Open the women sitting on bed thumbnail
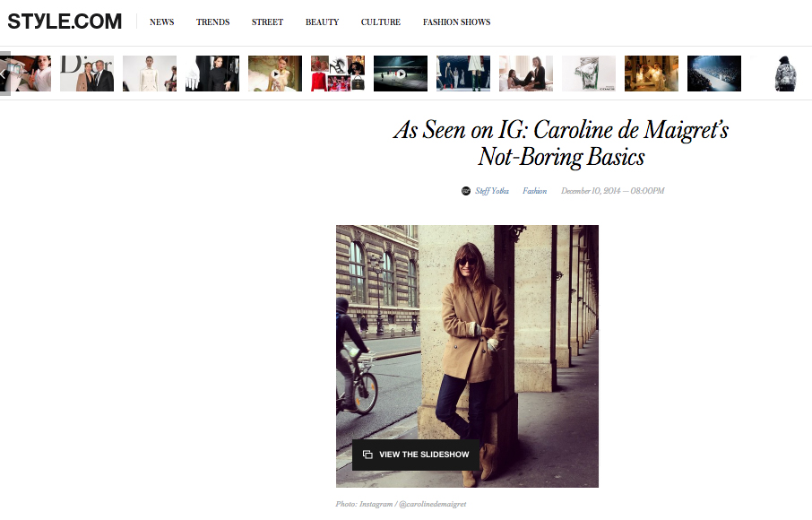812x520 pixels. [x=525, y=74]
